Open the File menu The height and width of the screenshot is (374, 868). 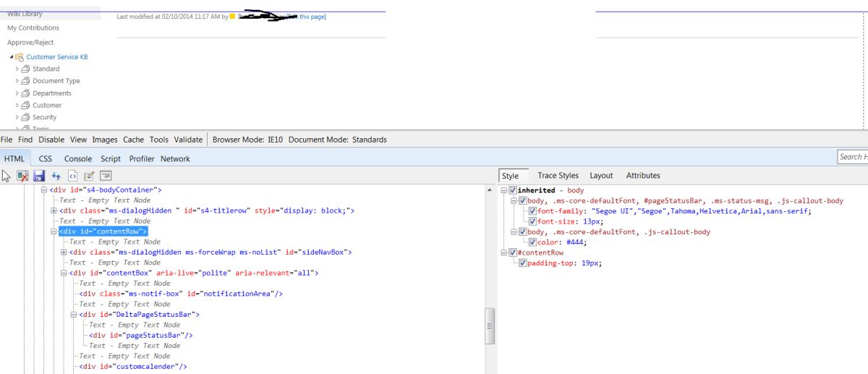(x=7, y=140)
